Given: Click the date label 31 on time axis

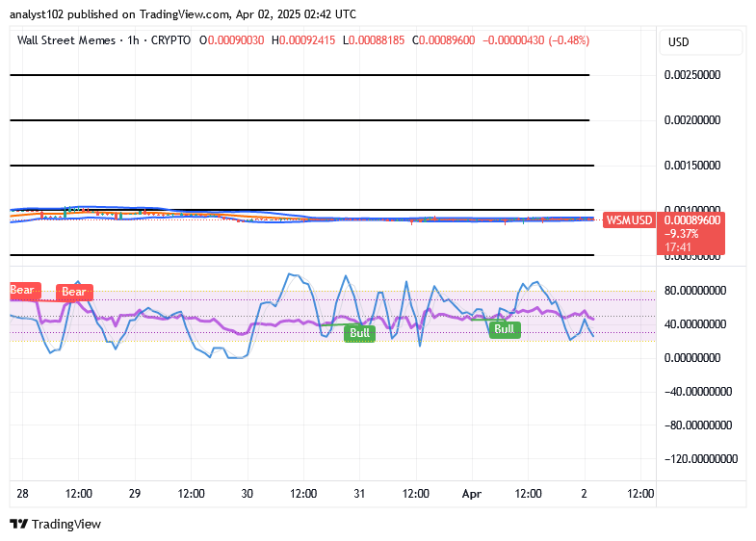Looking at the screenshot, I should coord(359,494).
